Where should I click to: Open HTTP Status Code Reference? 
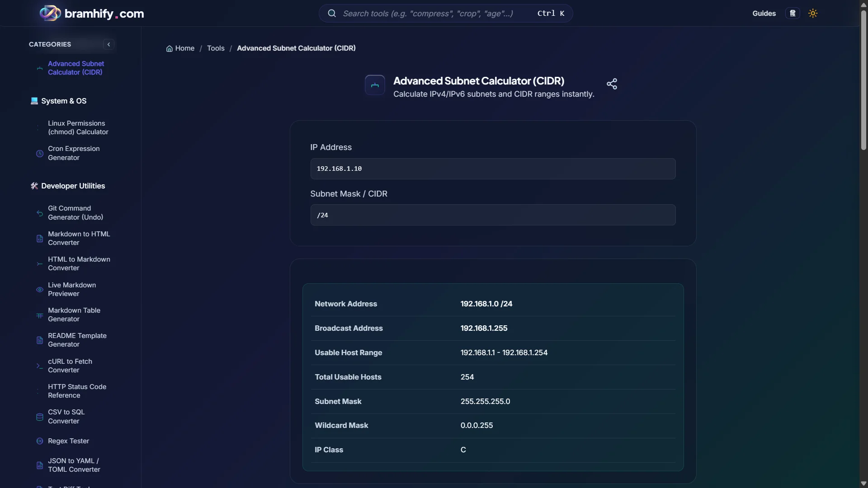coord(77,391)
